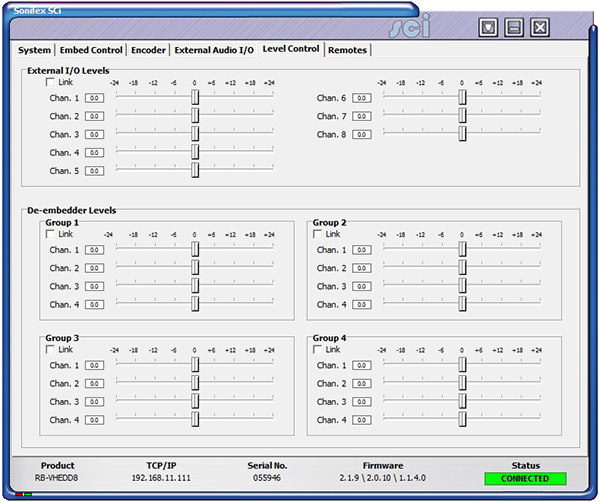Click Group 4 Chan. 1 level value box
The width and height of the screenshot is (600, 502).
pos(361,366)
